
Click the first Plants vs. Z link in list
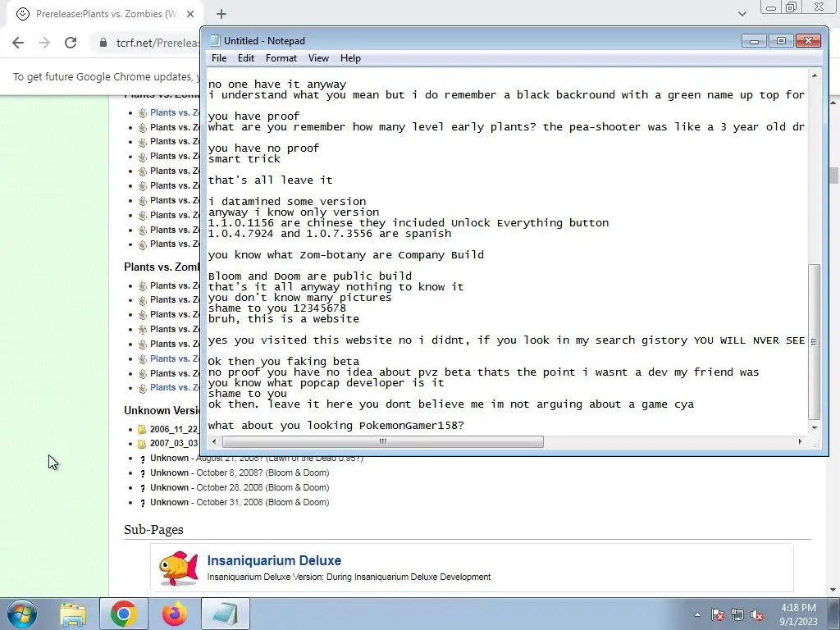click(174, 112)
